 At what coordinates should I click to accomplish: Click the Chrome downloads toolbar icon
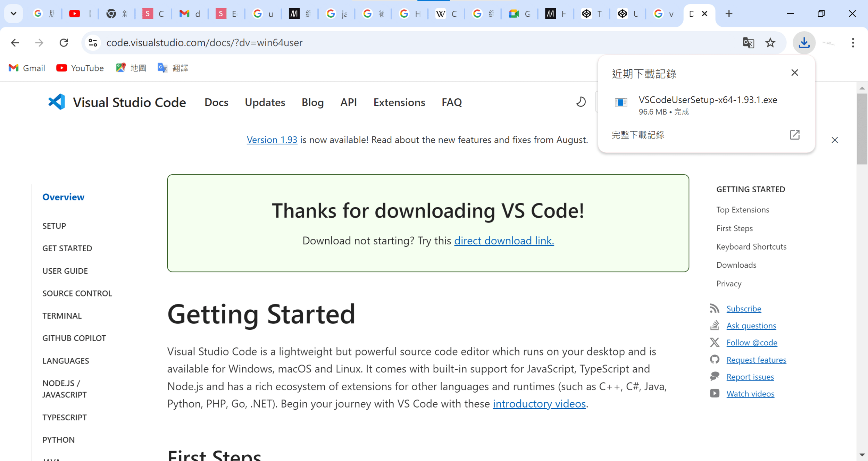pos(804,43)
